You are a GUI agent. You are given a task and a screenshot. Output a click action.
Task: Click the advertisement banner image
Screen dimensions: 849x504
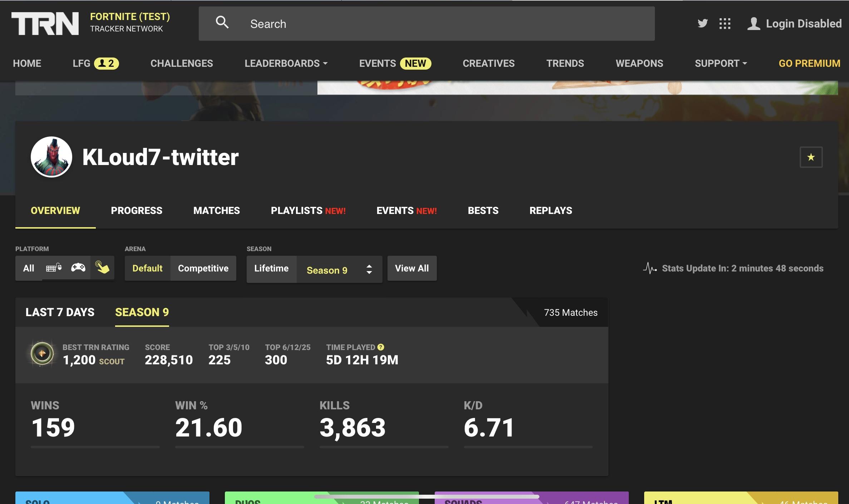pyautogui.click(x=577, y=88)
